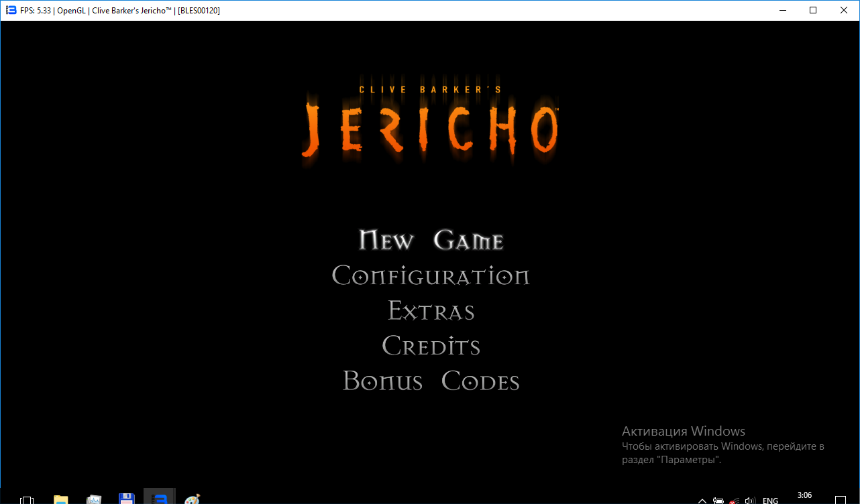Image resolution: width=860 pixels, height=504 pixels.
Task: Open the network status icon with red X
Action: 735,500
